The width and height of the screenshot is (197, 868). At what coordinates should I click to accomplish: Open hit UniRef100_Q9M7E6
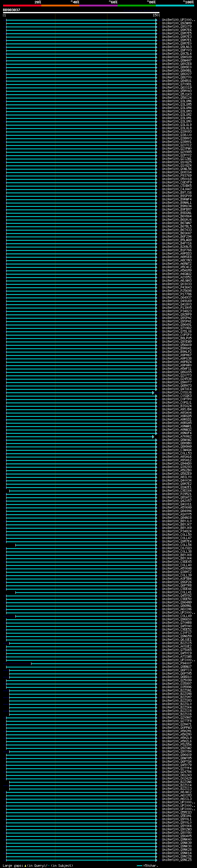[x=177, y=30]
